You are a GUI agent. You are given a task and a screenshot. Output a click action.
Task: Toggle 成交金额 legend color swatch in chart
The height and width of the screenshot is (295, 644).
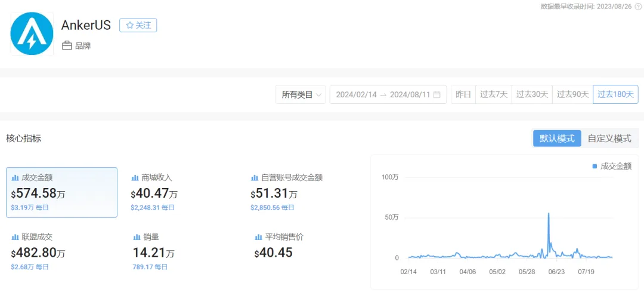pyautogui.click(x=595, y=166)
